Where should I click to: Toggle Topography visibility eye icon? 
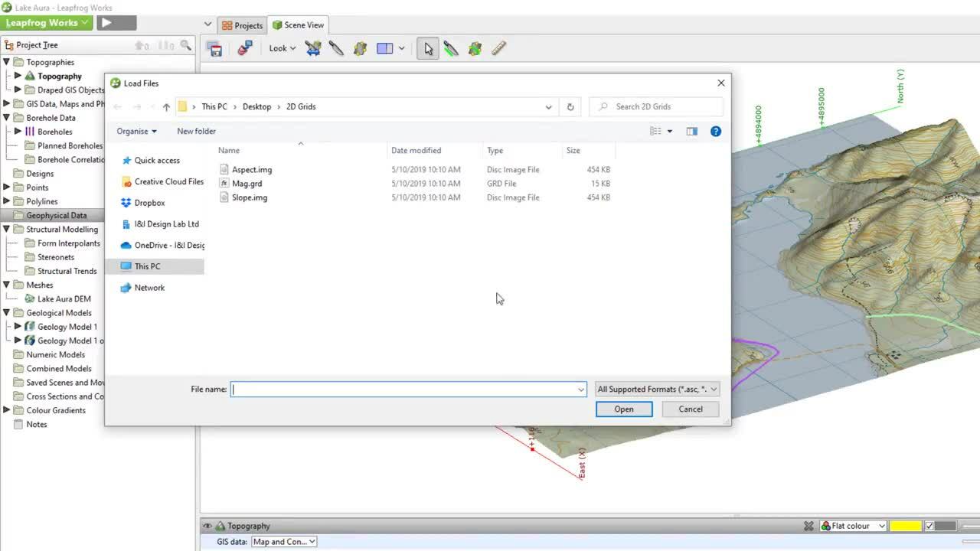click(x=207, y=526)
